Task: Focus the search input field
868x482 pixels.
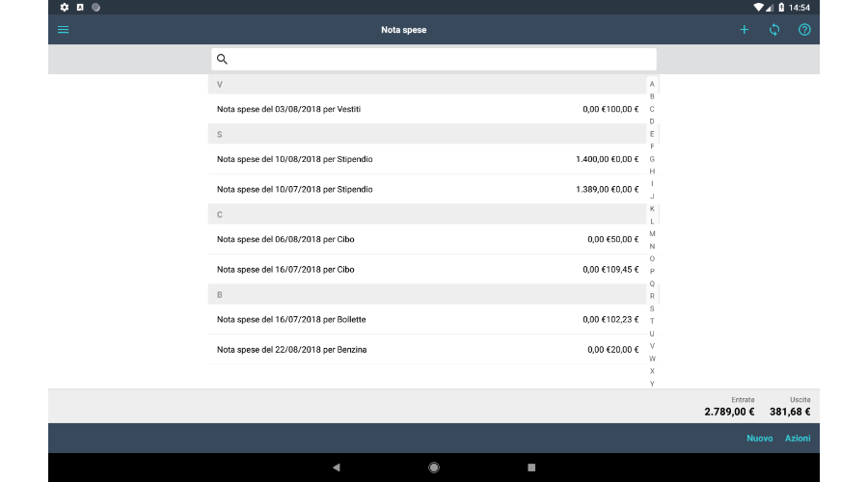Action: [x=442, y=59]
